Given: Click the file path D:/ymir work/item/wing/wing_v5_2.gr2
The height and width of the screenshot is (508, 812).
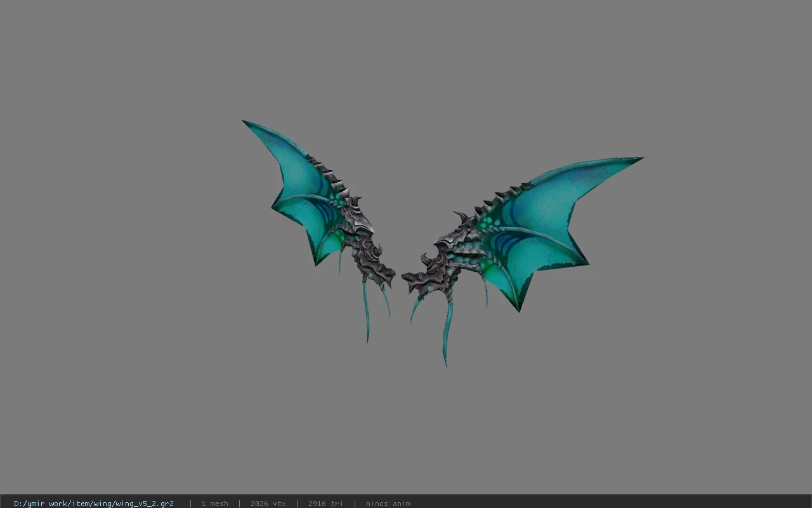Looking at the screenshot, I should [x=94, y=504].
